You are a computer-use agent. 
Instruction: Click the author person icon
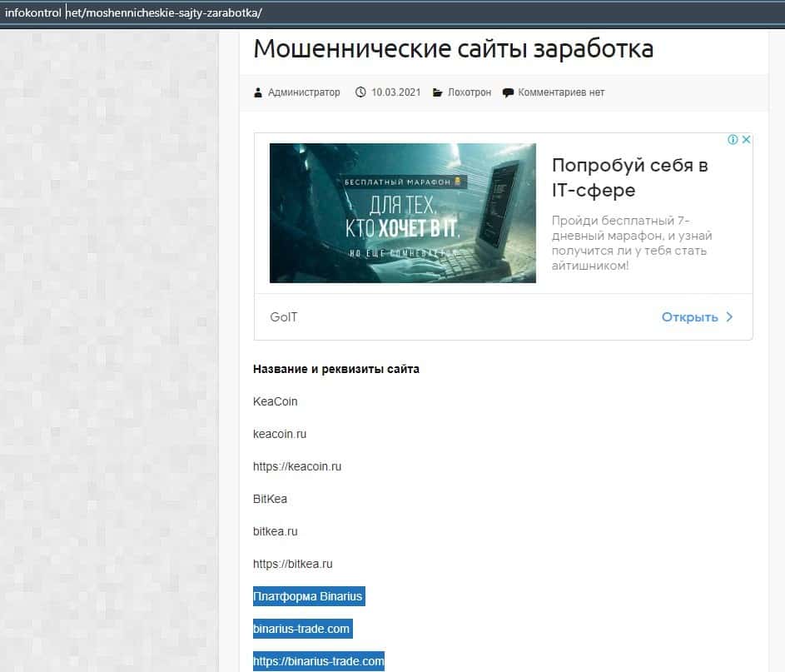258,92
